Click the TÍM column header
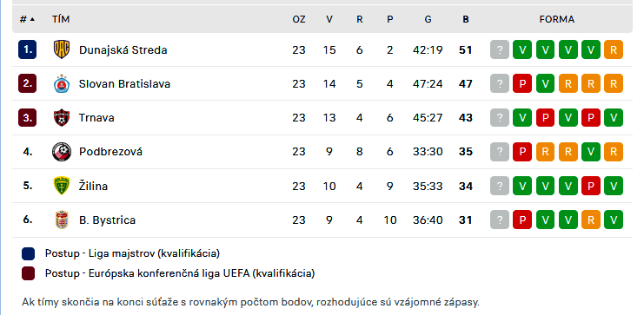Screen dimensions: 644x315 61,19
